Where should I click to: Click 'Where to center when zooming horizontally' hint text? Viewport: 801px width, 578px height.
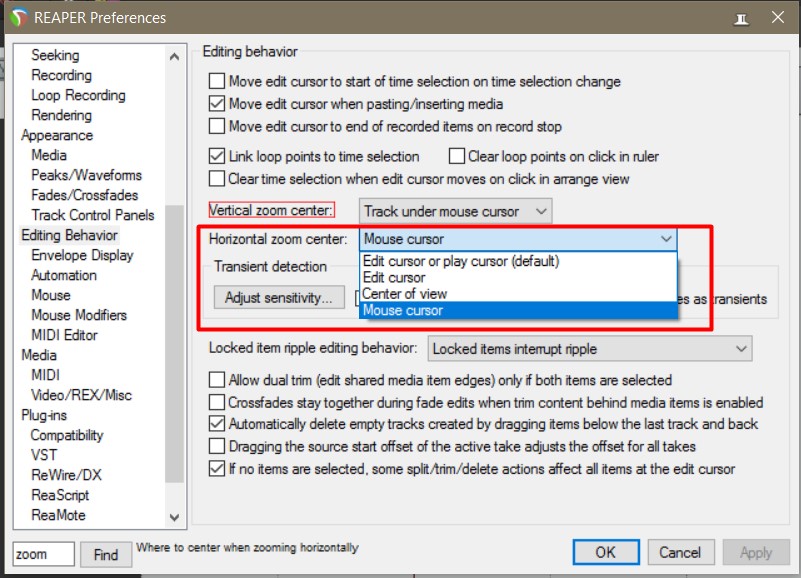(247, 547)
